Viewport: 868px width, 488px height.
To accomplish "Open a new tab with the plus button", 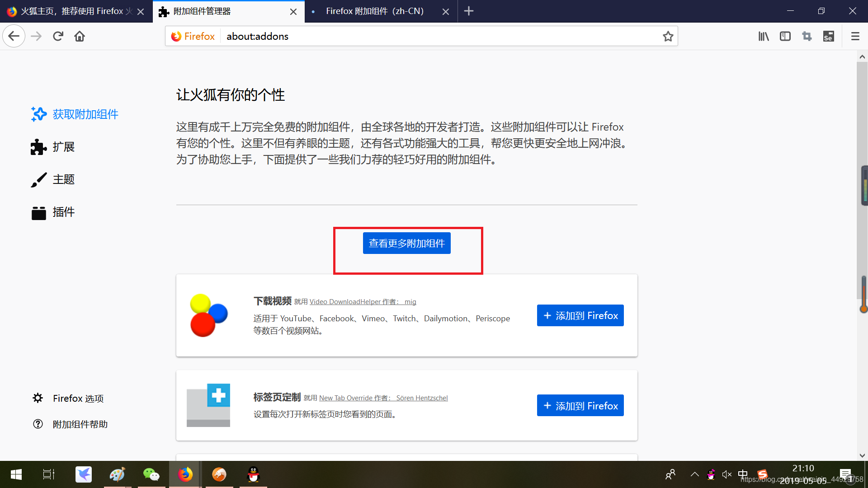I will (469, 11).
